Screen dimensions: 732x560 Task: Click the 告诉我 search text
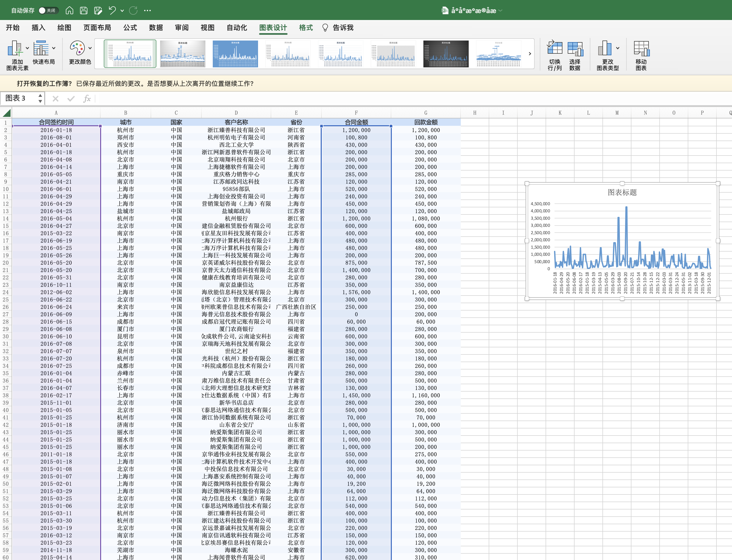[x=343, y=28]
